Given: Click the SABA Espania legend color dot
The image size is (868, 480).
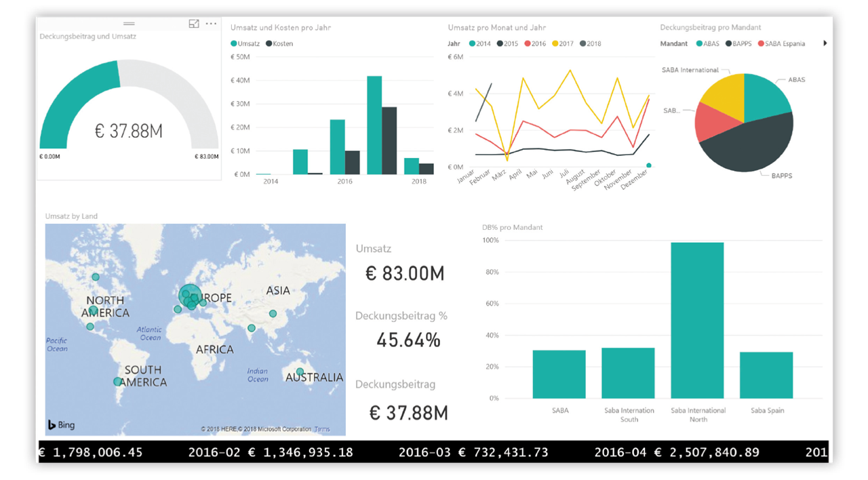Looking at the screenshot, I should [760, 43].
